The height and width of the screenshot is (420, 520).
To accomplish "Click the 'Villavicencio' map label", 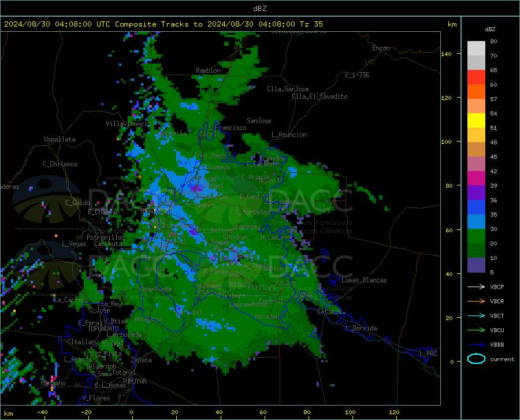I will [x=128, y=124].
